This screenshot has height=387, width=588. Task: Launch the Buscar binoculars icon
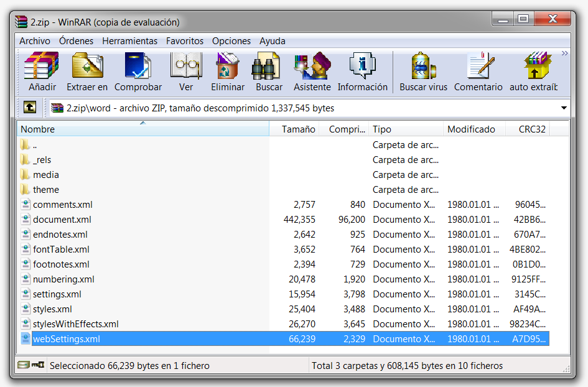click(x=269, y=67)
